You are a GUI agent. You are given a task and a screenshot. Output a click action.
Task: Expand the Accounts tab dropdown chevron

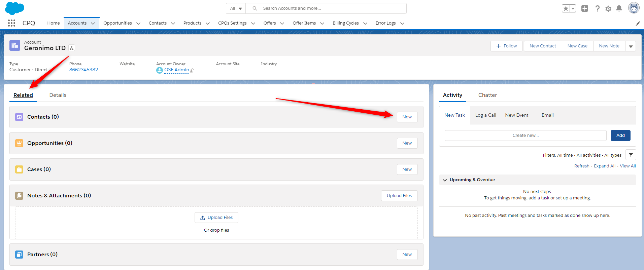pyautogui.click(x=93, y=23)
